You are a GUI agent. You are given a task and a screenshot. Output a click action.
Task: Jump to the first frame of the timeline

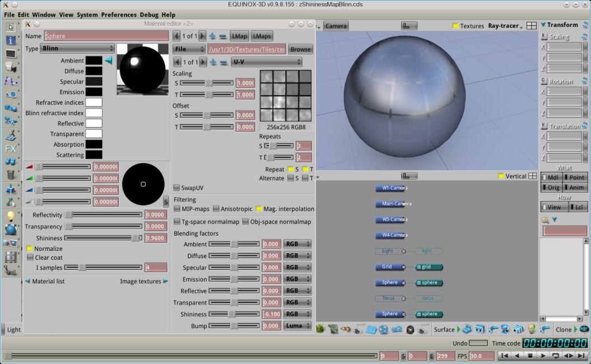click(x=504, y=356)
